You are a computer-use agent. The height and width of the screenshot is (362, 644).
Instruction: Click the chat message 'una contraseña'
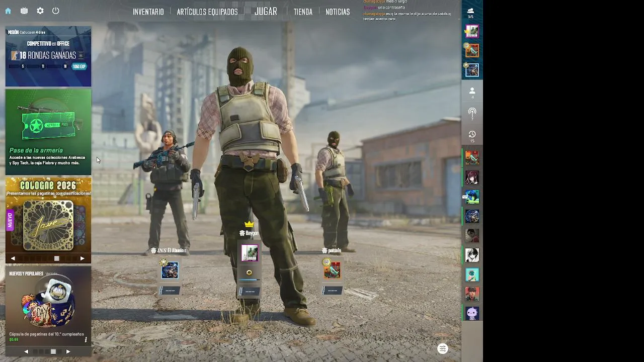click(x=392, y=8)
